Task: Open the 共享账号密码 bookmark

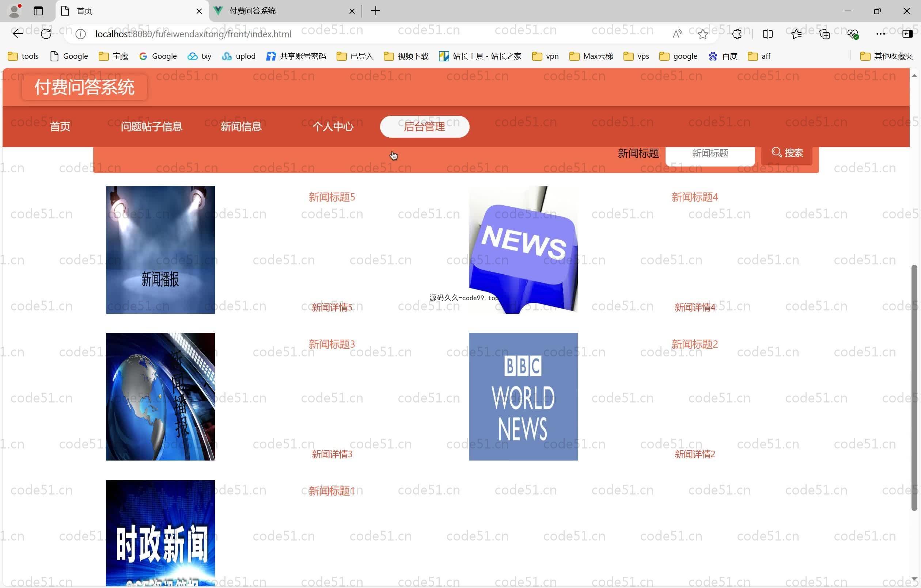Action: [296, 56]
